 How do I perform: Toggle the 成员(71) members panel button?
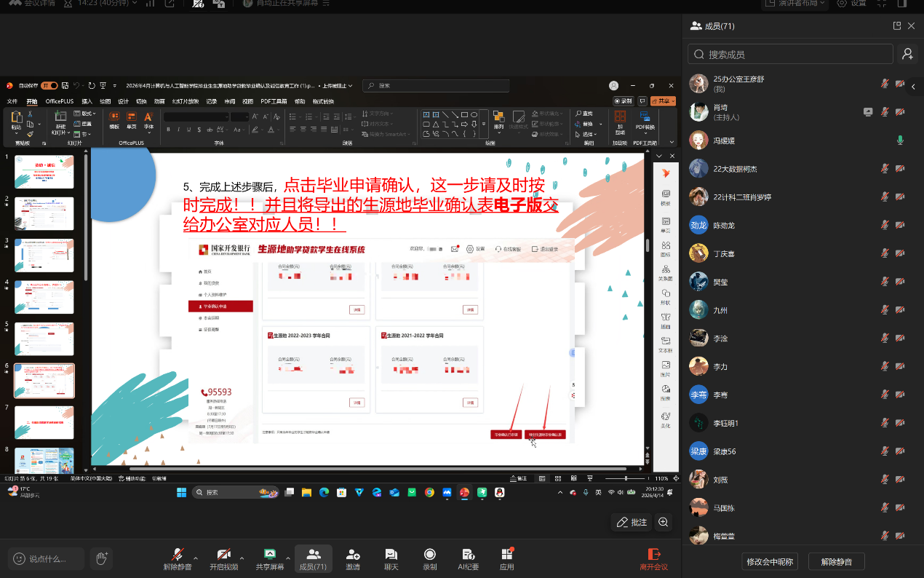[x=314, y=558]
